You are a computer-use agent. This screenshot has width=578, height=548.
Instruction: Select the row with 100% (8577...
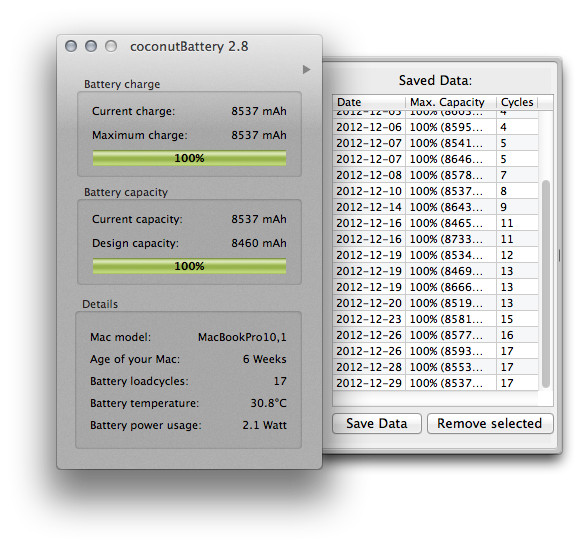tap(435, 335)
